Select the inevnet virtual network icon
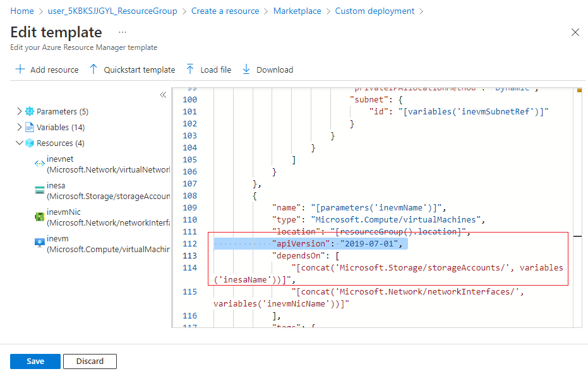The width and height of the screenshot is (588, 376). tap(40, 164)
